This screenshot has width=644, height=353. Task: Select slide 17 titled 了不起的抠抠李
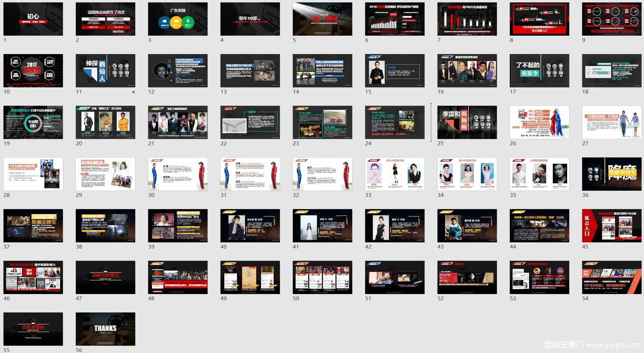[540, 71]
